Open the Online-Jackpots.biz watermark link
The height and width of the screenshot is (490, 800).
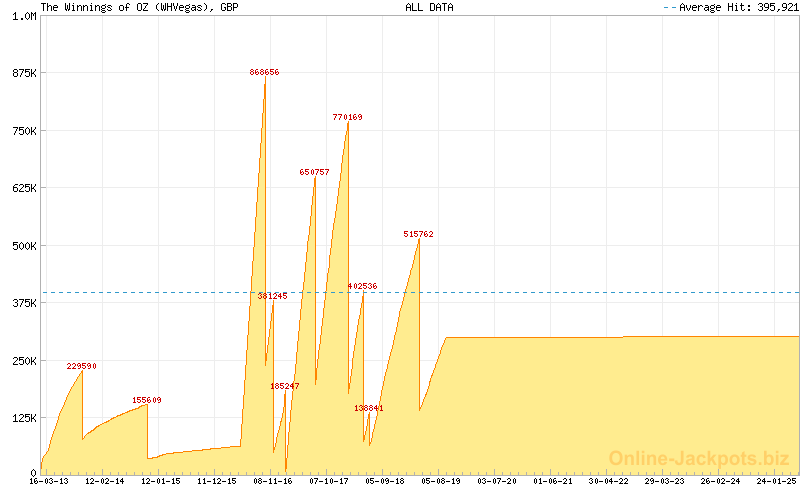pyautogui.click(x=699, y=458)
